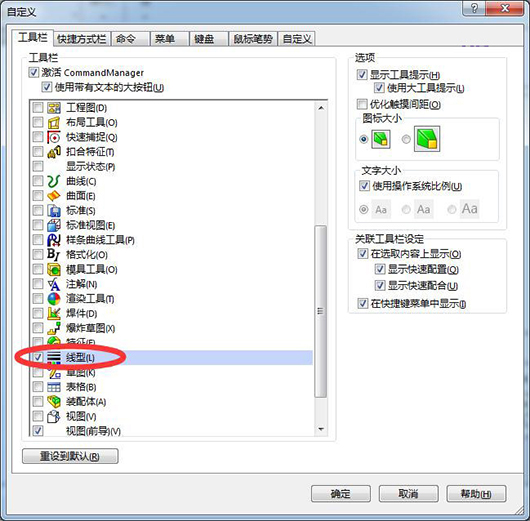Screen dimensions: 530x521
Task: Click the help question mark in title bar
Action: 474,8
